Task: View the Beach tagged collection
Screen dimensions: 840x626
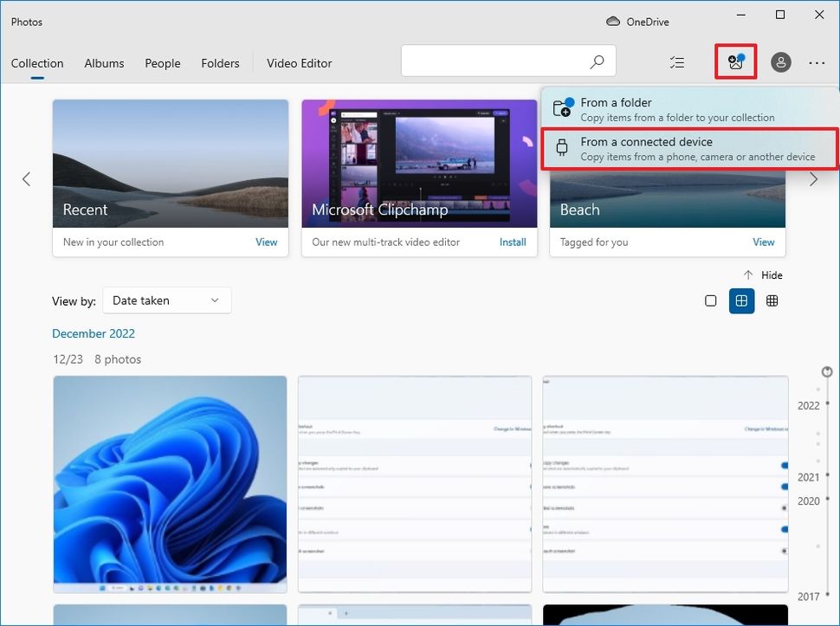Action: coord(763,242)
